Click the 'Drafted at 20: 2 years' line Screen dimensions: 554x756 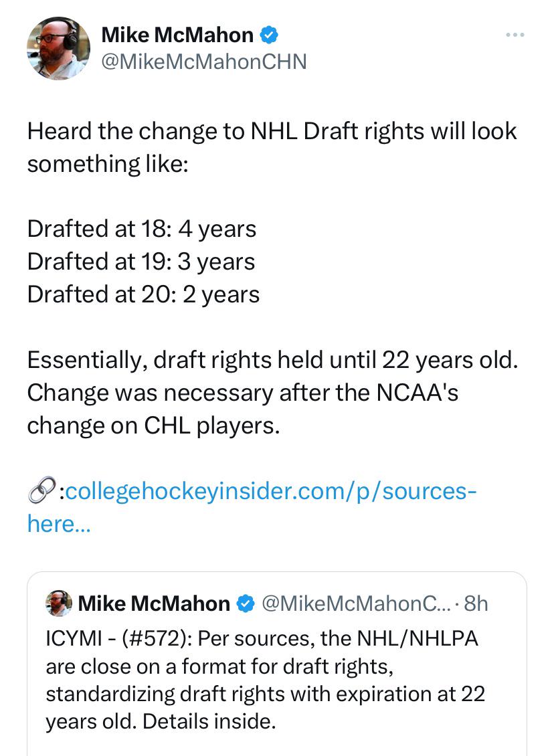pyautogui.click(x=144, y=294)
